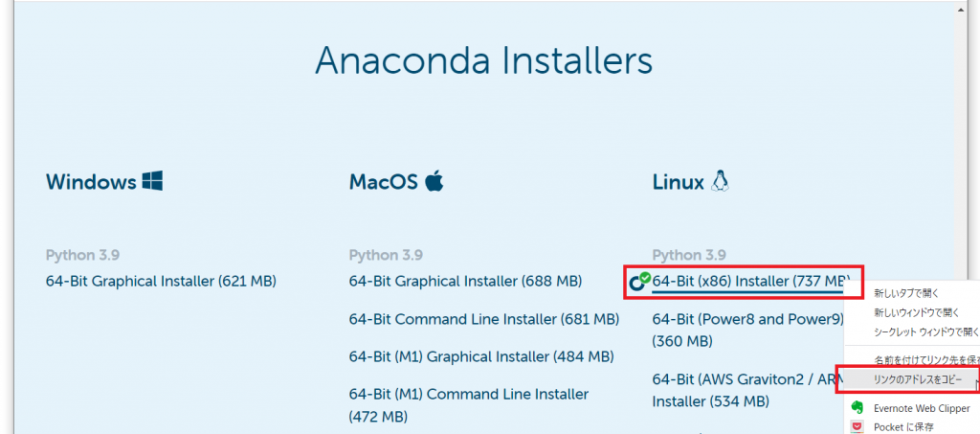Download 64-Bit (M1) Command Line Installer
The image size is (980, 434).
tap(469, 394)
